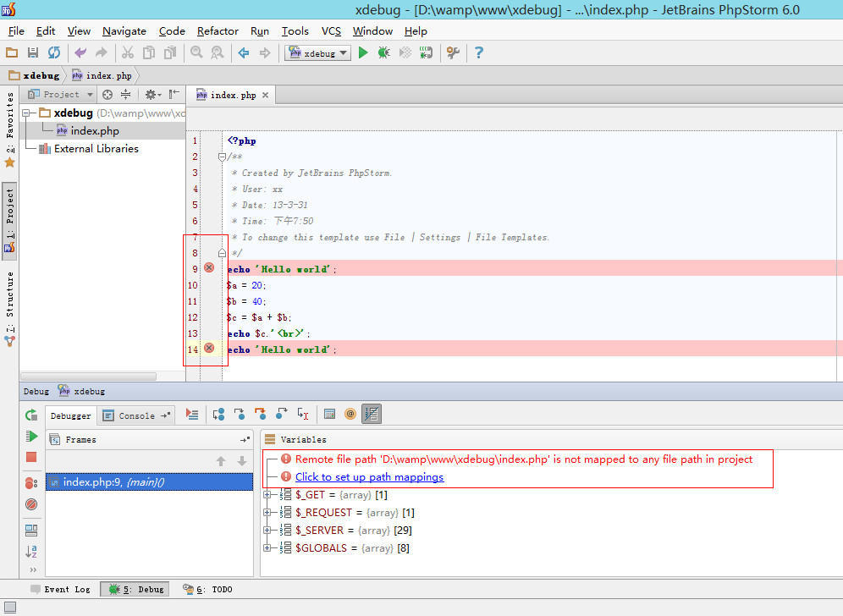Screen dimensions: 843x616
Task: Expand the $GLOBALS variable node
Action: tap(267, 547)
